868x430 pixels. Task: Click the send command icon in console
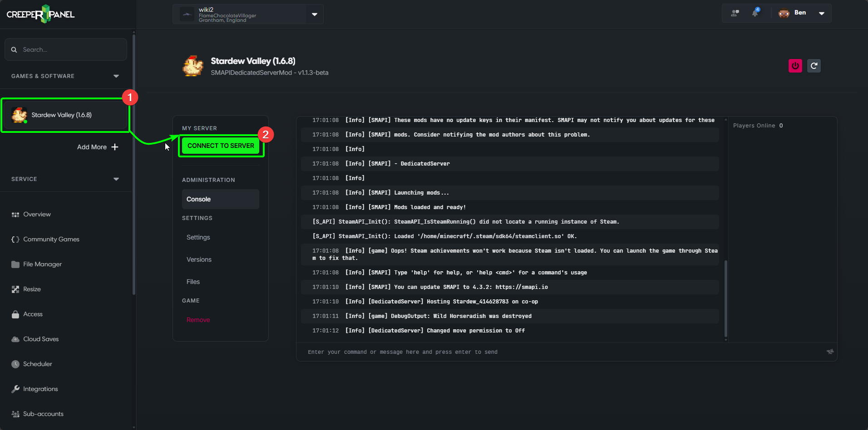click(x=830, y=352)
